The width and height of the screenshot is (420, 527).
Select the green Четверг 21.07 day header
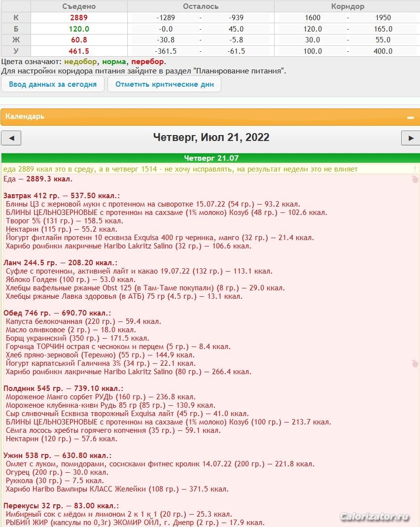coord(210,158)
